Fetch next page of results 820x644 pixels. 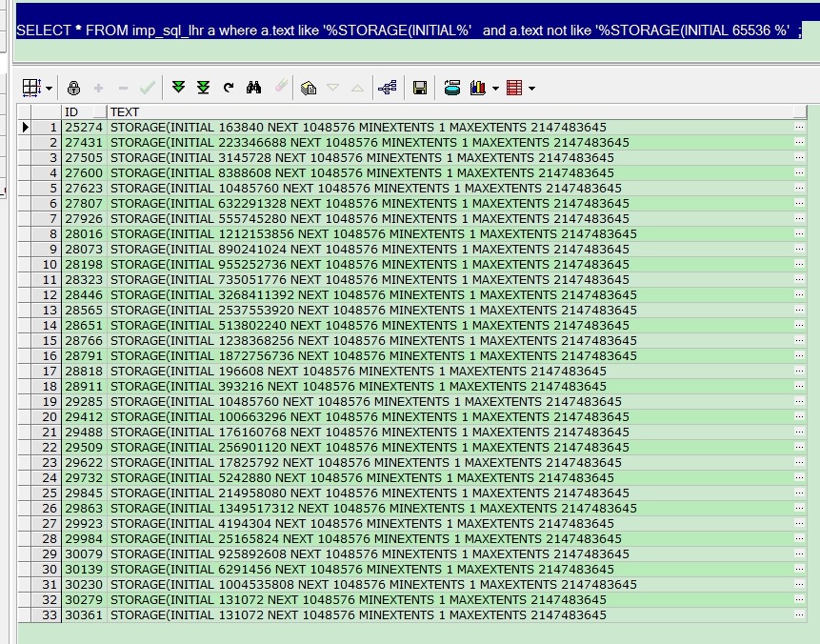coord(178,88)
